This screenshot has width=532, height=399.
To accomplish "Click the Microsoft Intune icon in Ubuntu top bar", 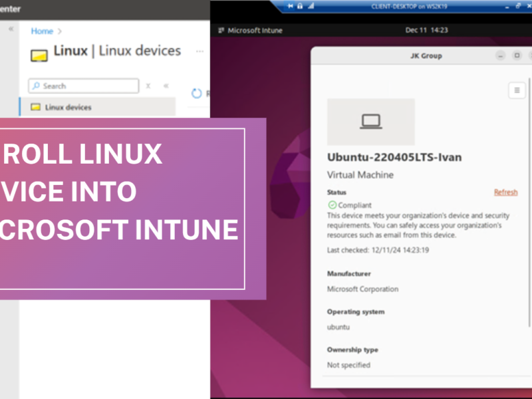I will click(x=221, y=30).
